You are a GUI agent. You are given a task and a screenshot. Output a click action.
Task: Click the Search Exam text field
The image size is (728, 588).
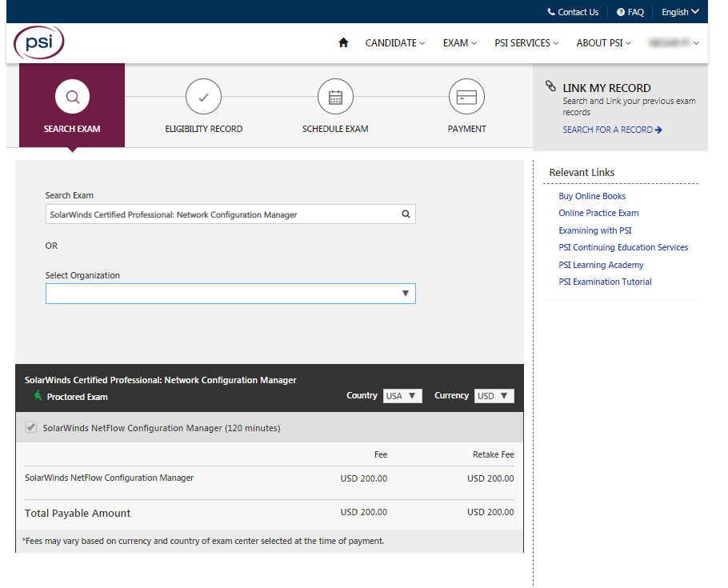(x=230, y=214)
